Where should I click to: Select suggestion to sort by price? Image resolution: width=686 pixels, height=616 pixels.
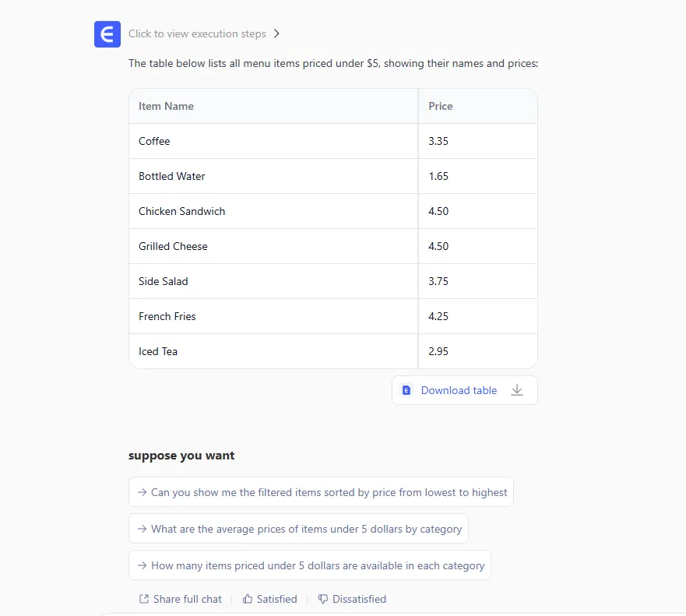329,492
